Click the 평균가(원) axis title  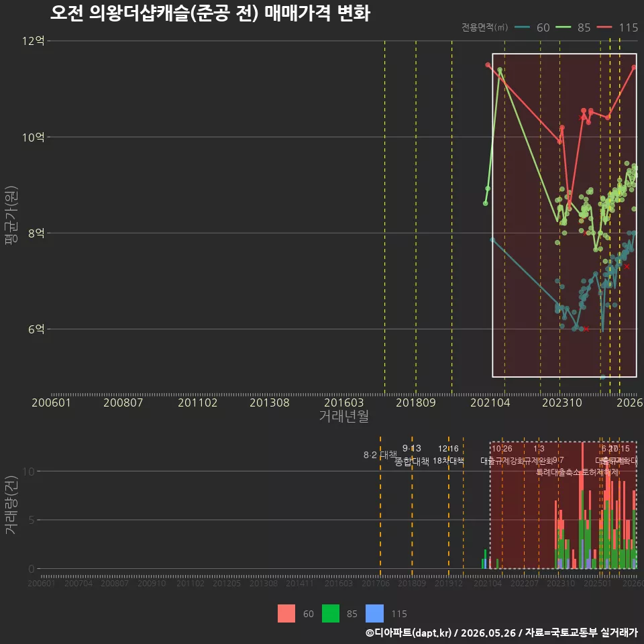click(x=11, y=215)
